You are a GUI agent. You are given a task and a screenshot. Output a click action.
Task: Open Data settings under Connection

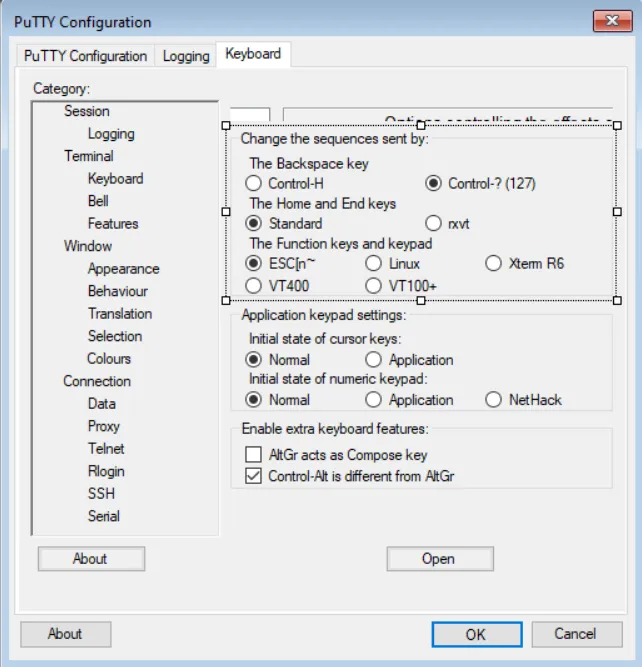pyautogui.click(x=102, y=403)
